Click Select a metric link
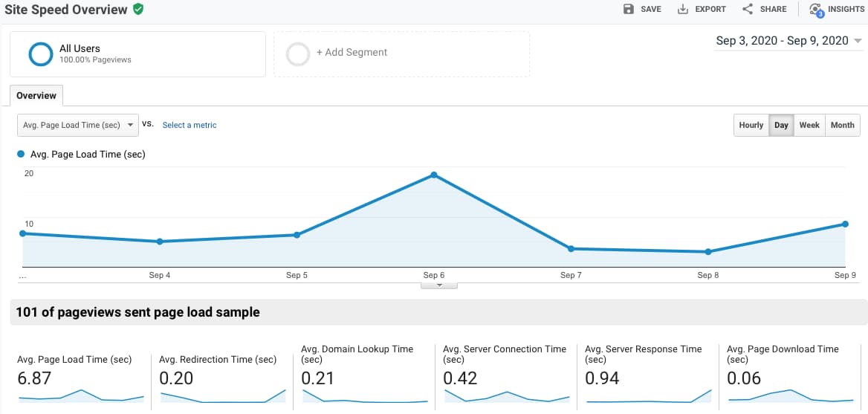Viewport: 868px width, 414px height. tap(190, 125)
